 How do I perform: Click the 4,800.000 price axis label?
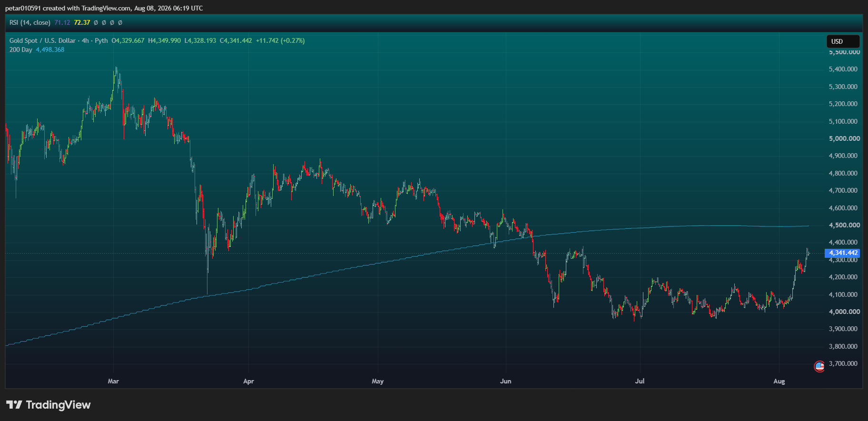(843, 173)
